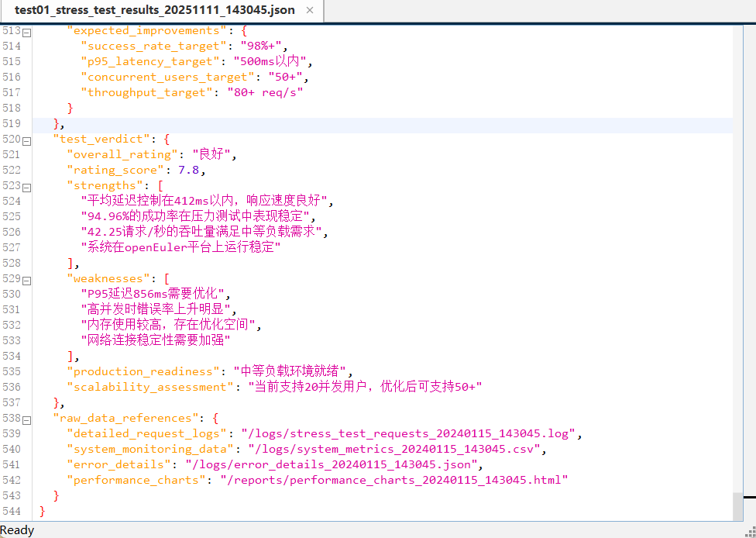This screenshot has width=756, height=538.
Task: Click the "detailed_request_logs" key
Action: (146, 434)
